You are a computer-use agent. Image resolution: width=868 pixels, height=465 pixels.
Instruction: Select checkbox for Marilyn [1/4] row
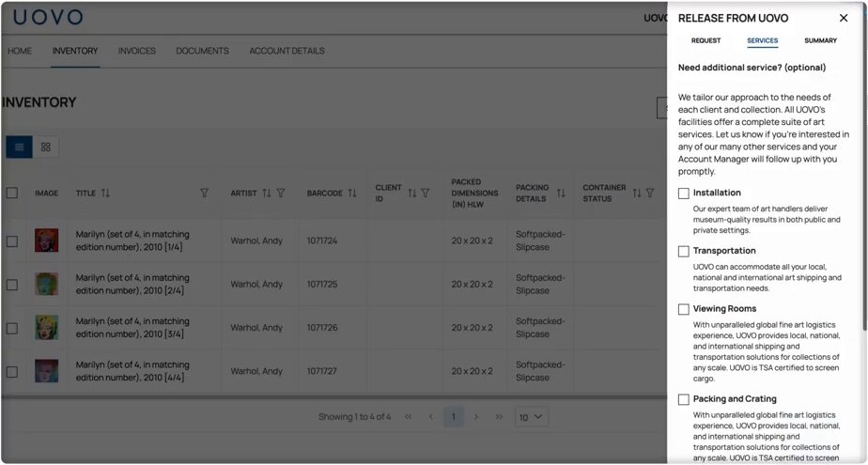pos(12,241)
